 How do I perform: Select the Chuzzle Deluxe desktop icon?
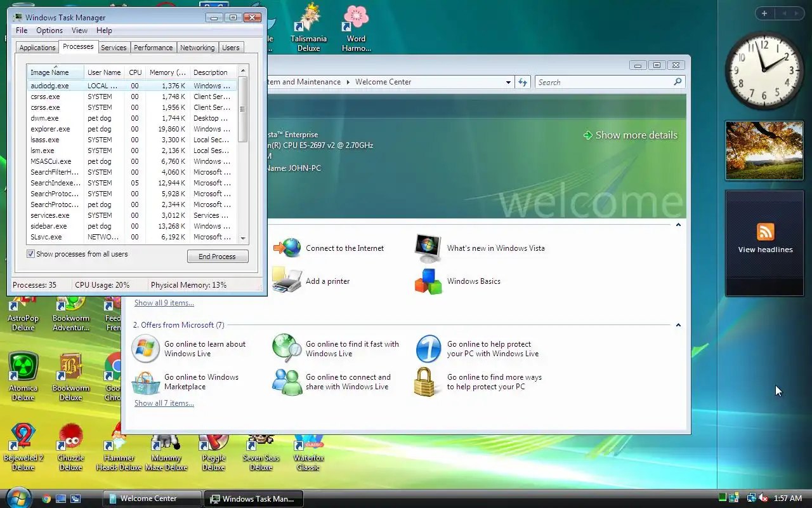(70, 448)
